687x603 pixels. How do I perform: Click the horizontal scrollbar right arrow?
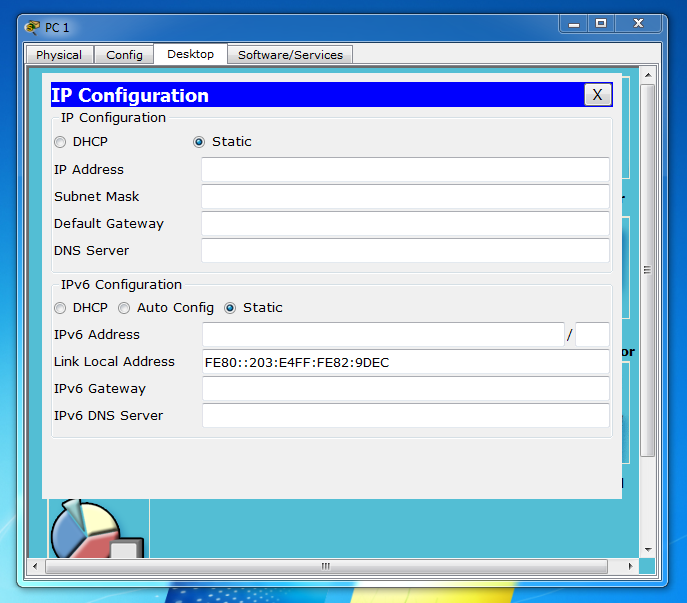pyautogui.click(x=630, y=566)
